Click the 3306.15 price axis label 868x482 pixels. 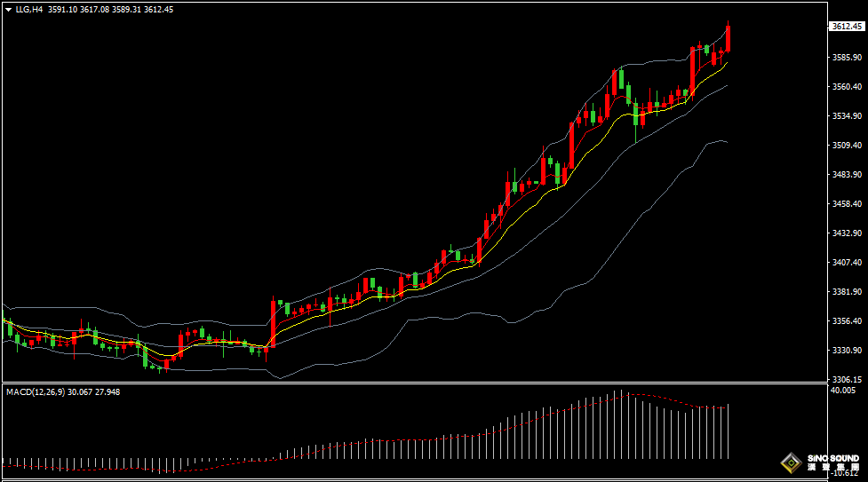(844, 379)
